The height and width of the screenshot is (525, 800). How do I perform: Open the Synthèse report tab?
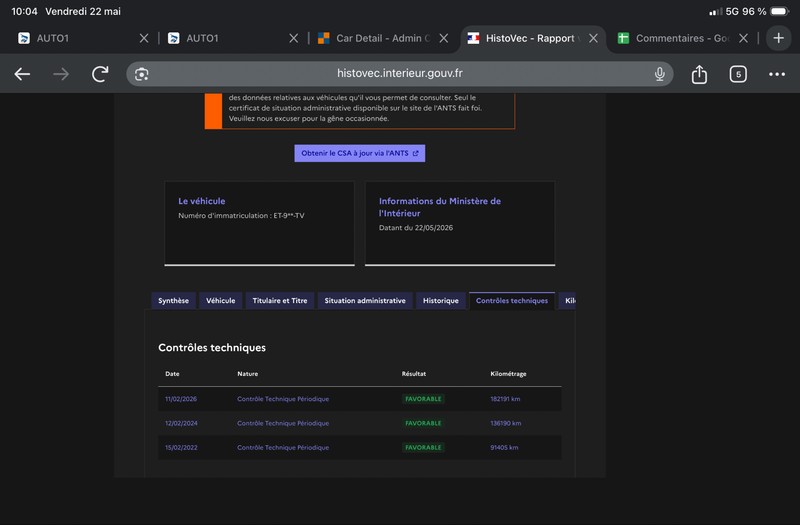point(173,301)
